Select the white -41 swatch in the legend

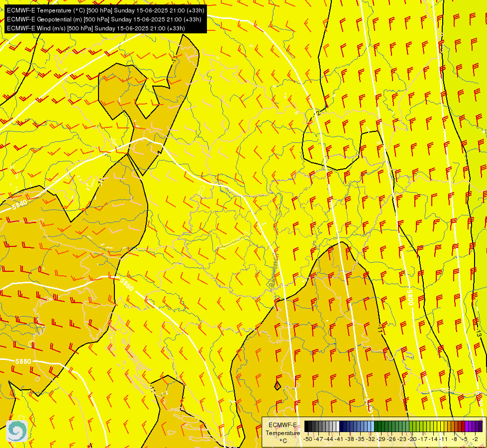click(338, 426)
